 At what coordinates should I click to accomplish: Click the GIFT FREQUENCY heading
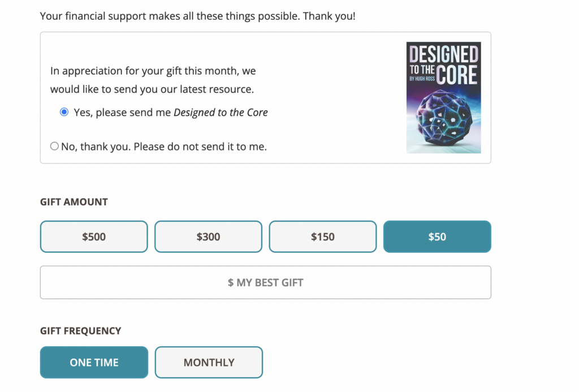pos(80,331)
